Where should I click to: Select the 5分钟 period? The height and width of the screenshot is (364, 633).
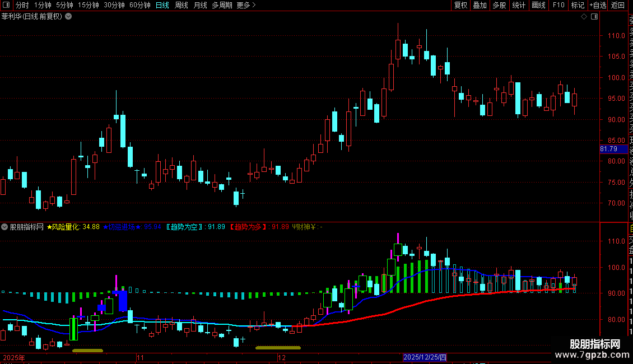(x=64, y=5)
